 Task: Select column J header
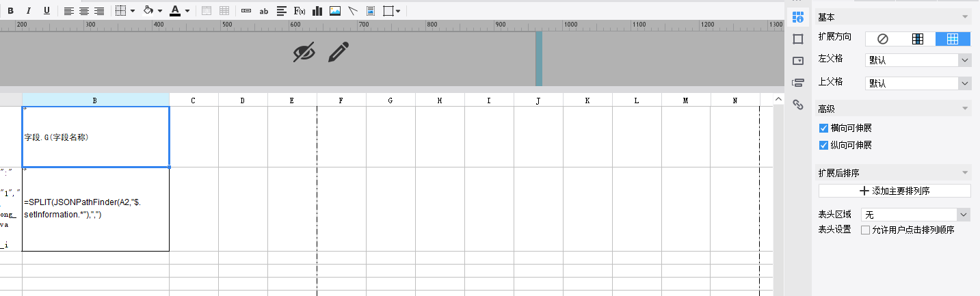538,100
